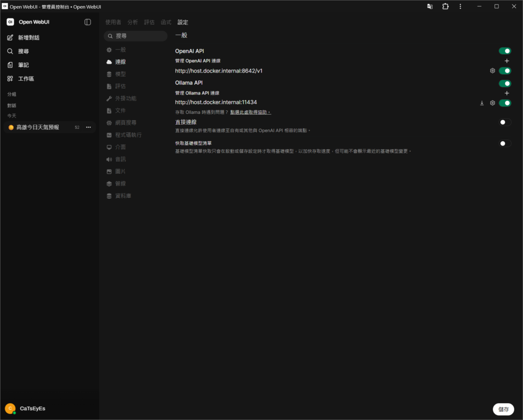Enable the 快取基礎模型清單 toggle
Image resolution: width=523 pixels, height=420 pixels.
pyautogui.click(x=505, y=144)
